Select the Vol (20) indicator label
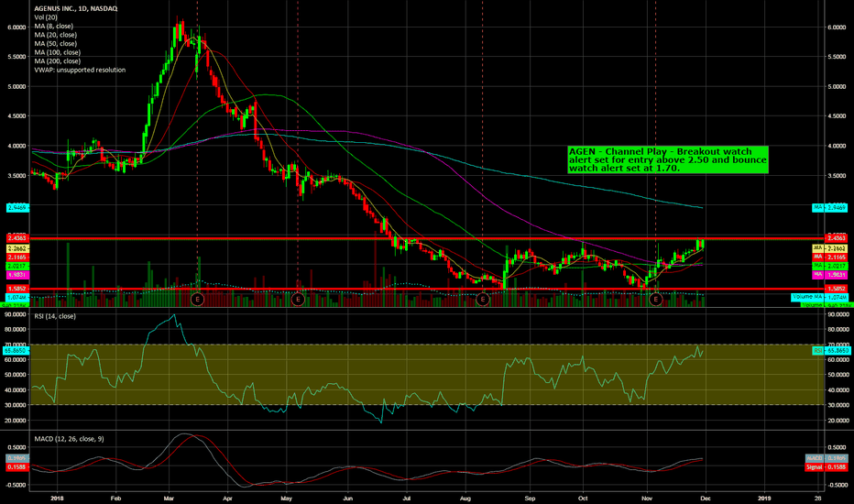This screenshot has height=504, width=854. (46, 17)
